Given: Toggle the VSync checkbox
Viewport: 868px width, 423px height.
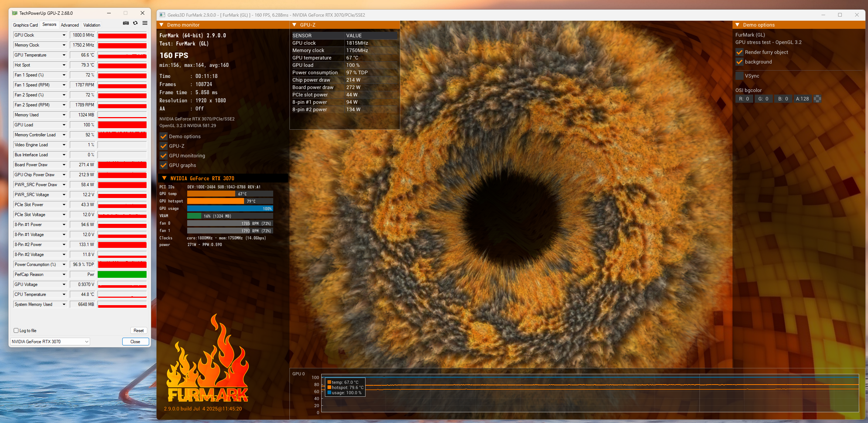Looking at the screenshot, I should (739, 76).
